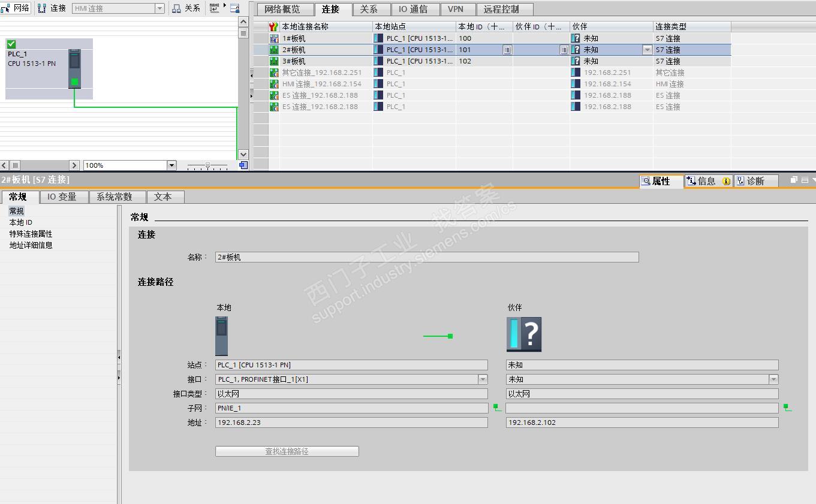
Task: Click the unknown partner device icon in 连接路径
Action: pos(524,334)
